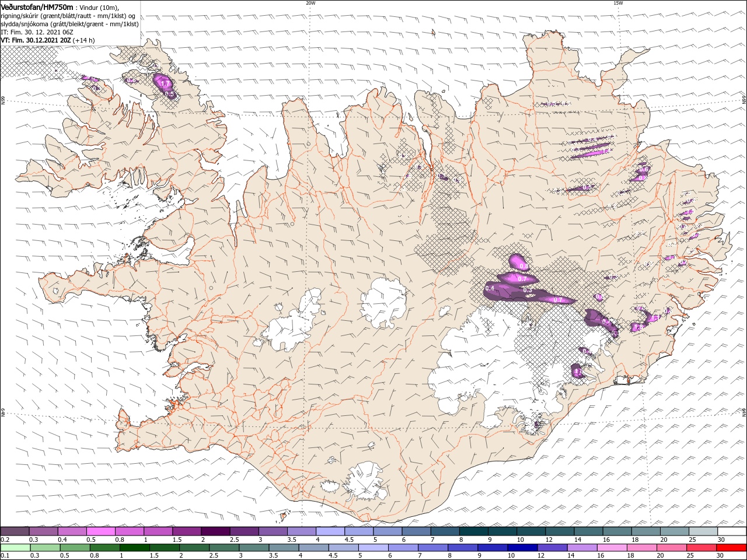Click the 0.1 label in bottom legend row
The image size is (747, 560).
[x=5, y=556]
